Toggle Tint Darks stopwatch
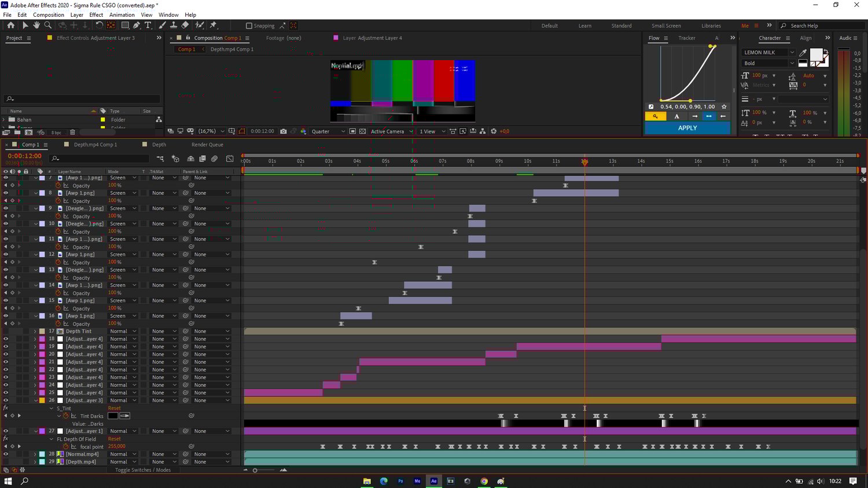Image resolution: width=868 pixels, height=488 pixels. click(x=66, y=416)
